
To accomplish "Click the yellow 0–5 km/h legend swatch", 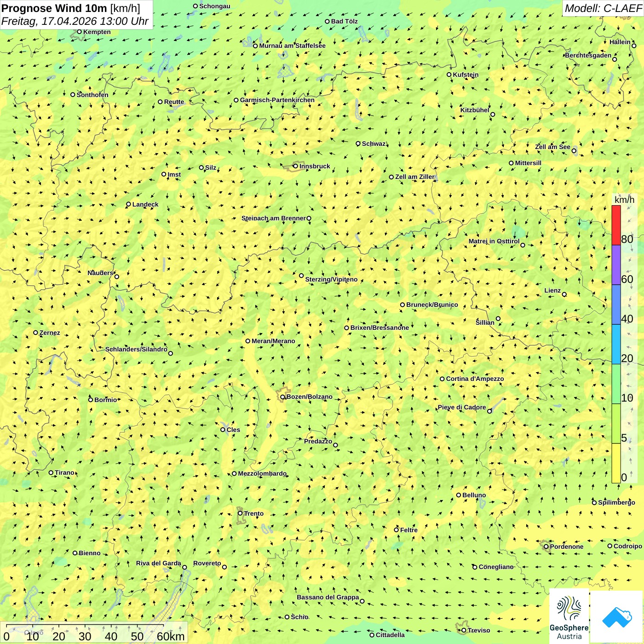I will point(616,463).
